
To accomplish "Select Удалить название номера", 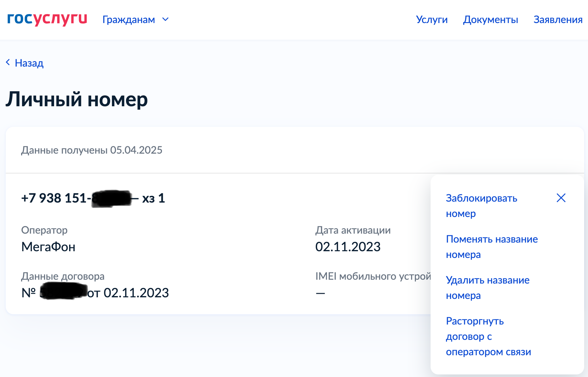I will [x=488, y=287].
